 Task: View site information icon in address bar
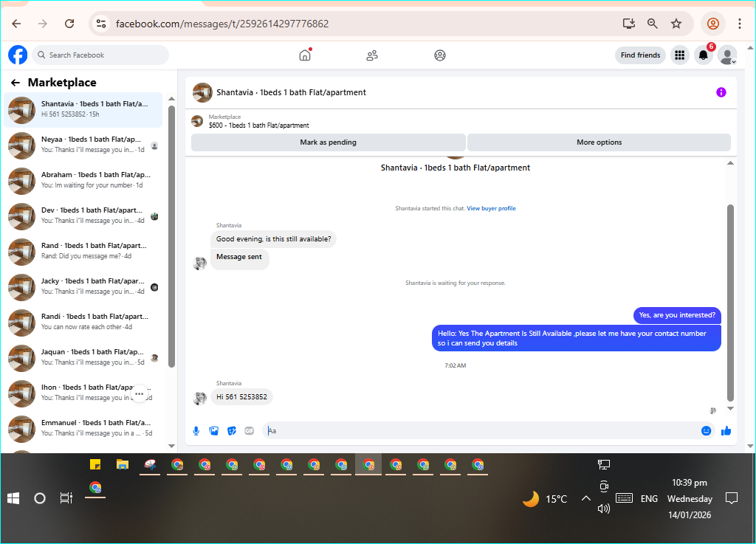(x=100, y=24)
